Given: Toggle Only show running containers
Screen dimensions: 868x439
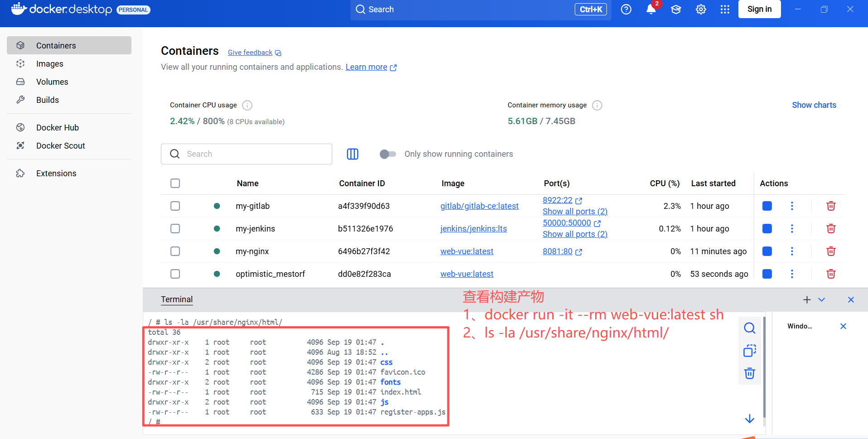Looking at the screenshot, I should pyautogui.click(x=388, y=154).
